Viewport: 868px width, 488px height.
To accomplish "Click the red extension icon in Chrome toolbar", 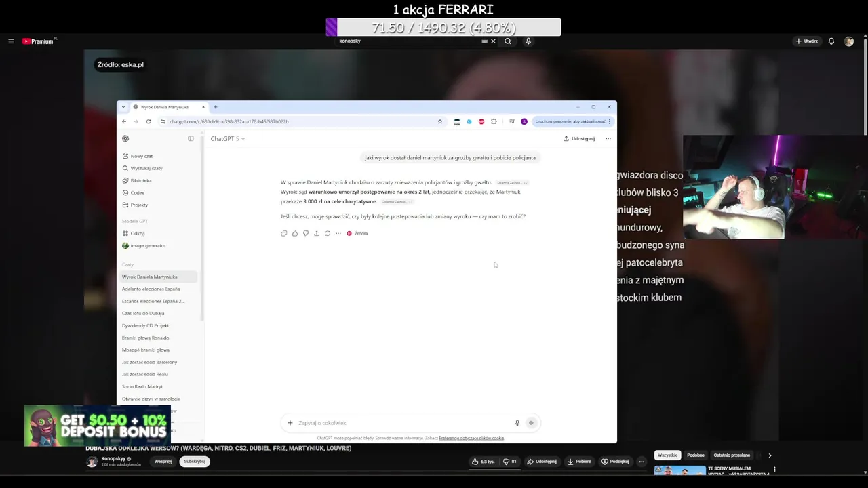I will coord(481,121).
